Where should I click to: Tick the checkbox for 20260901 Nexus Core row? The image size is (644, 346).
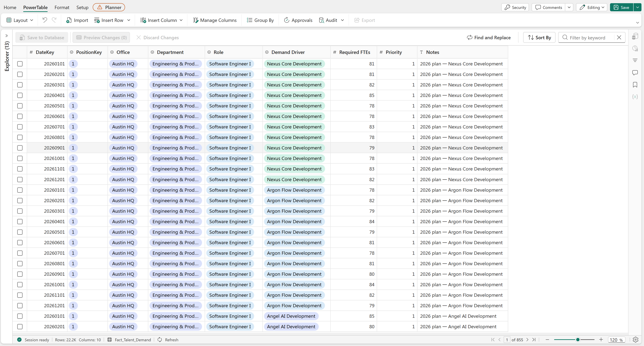(x=20, y=148)
